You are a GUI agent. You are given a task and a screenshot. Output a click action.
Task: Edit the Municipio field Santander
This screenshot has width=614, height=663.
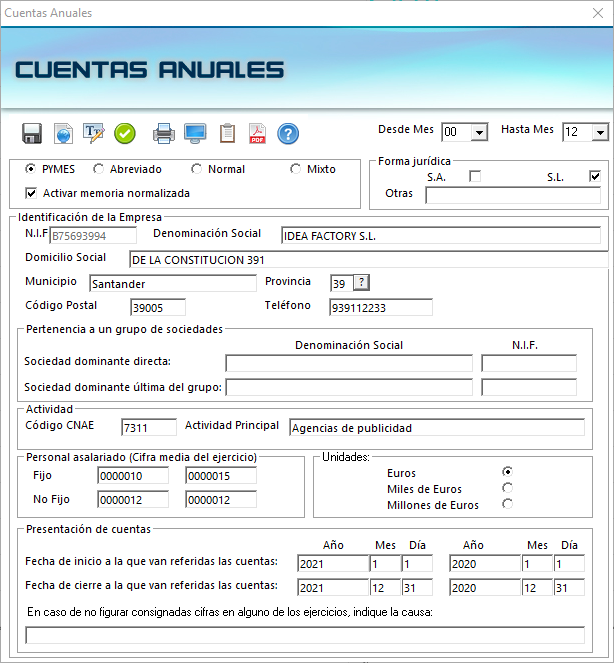point(173,283)
